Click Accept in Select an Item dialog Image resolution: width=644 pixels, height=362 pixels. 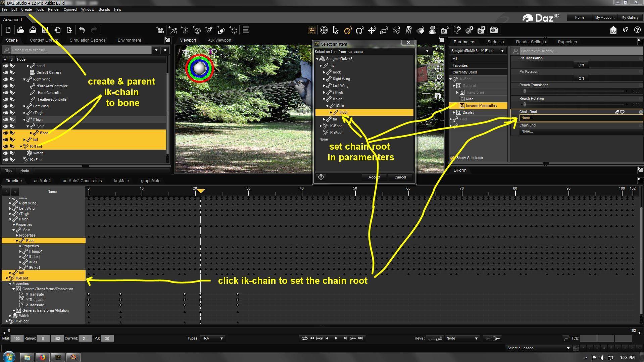pos(374,177)
